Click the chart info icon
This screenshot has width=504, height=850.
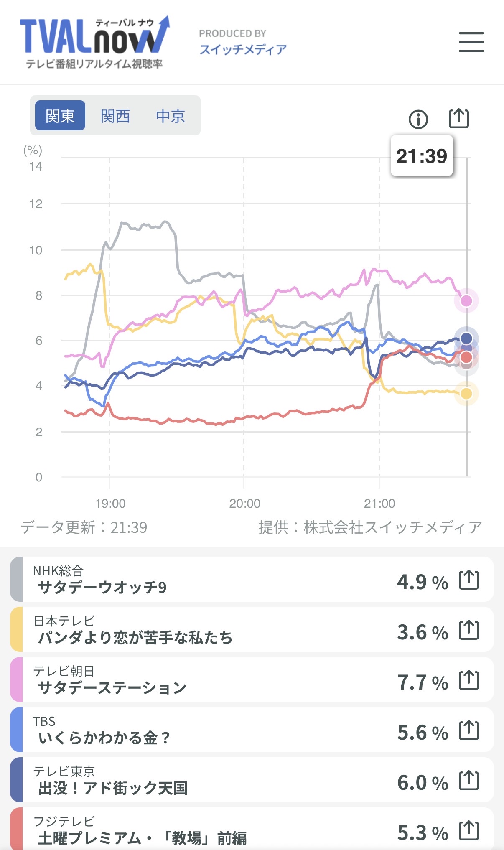click(x=418, y=120)
